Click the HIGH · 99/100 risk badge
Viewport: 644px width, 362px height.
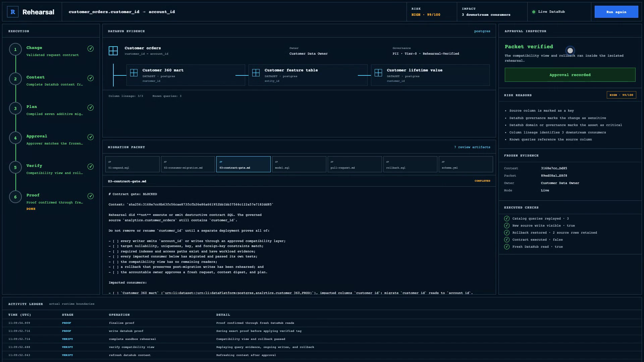tap(622, 95)
